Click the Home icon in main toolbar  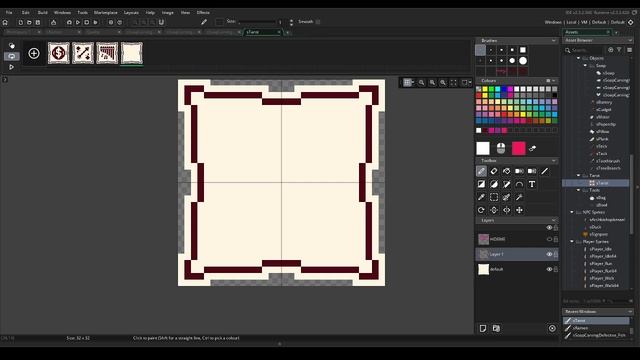coord(5,22)
